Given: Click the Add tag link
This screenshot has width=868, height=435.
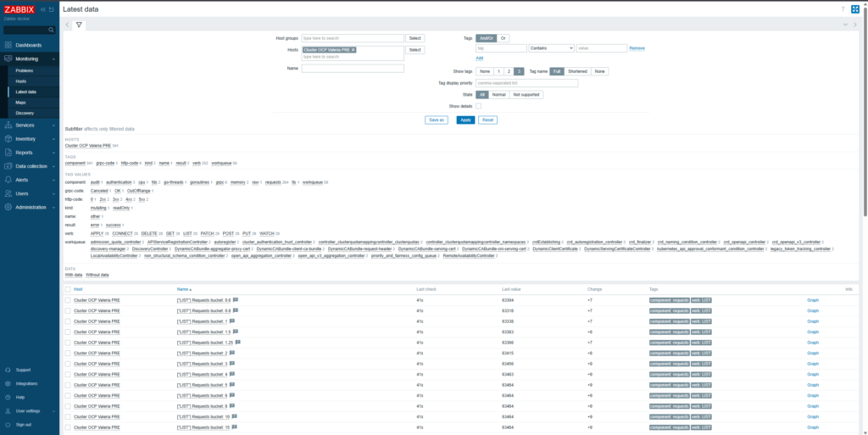Looking at the screenshot, I should coord(480,59).
